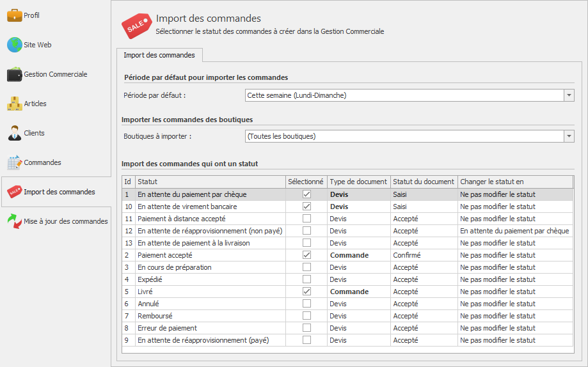
Task: Check the Annulé status checkbox
Action: (x=307, y=304)
